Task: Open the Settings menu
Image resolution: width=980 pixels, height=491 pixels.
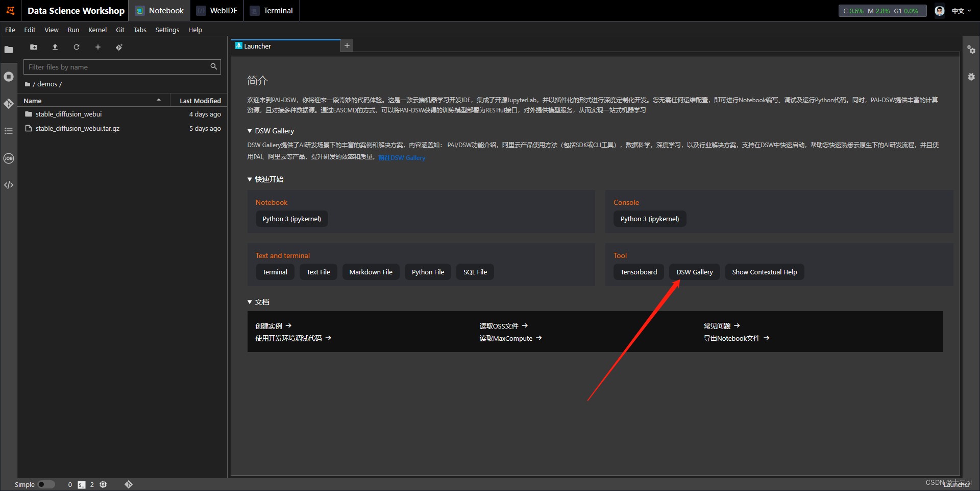Action: 167,30
